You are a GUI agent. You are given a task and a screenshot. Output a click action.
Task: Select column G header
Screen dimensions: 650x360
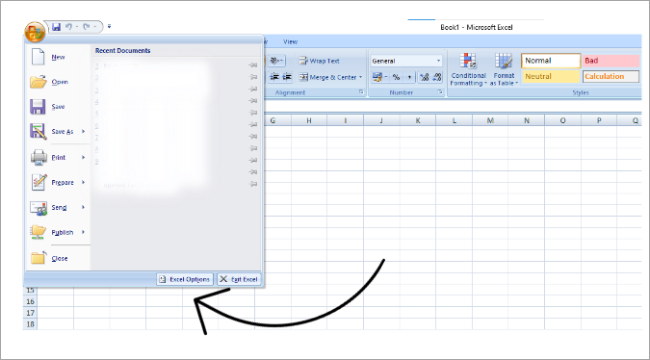point(273,120)
